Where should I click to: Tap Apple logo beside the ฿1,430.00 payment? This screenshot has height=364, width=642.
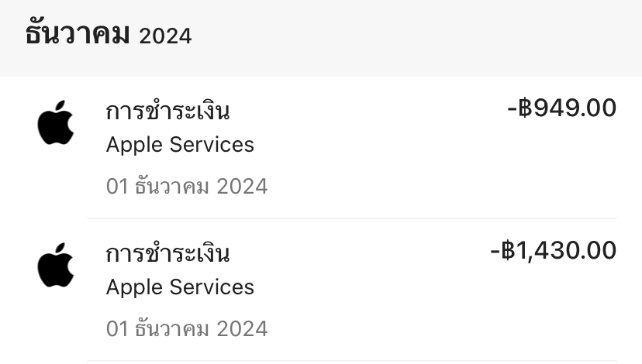pos(56,265)
